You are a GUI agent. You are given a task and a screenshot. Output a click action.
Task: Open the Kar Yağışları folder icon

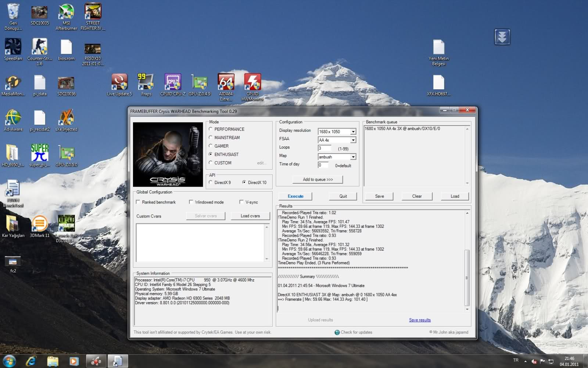pos(13,226)
